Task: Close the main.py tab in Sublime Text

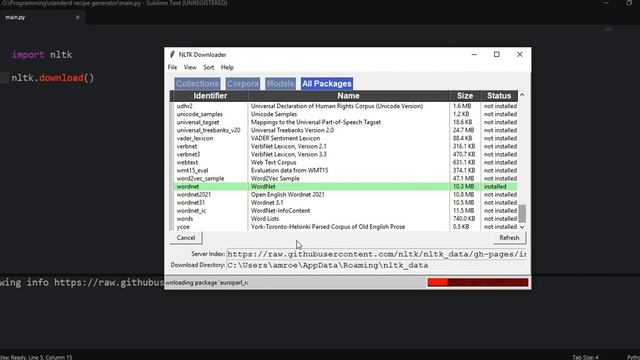Action: [78, 18]
